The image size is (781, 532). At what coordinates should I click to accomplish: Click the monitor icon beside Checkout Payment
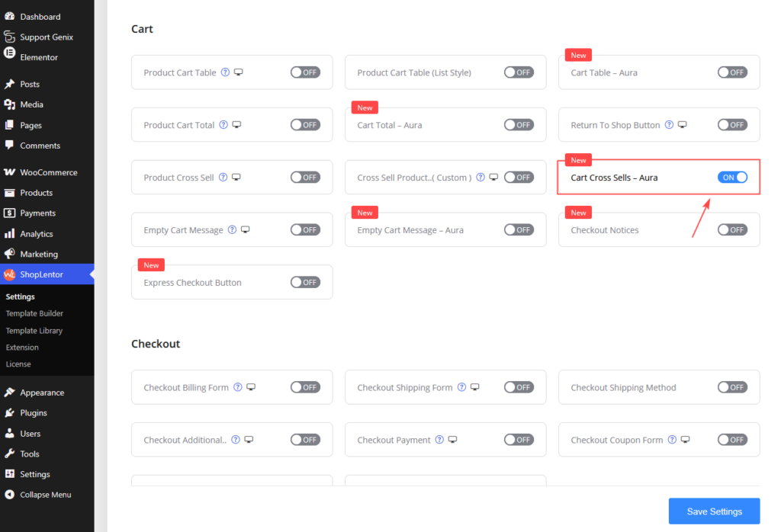[x=452, y=440]
